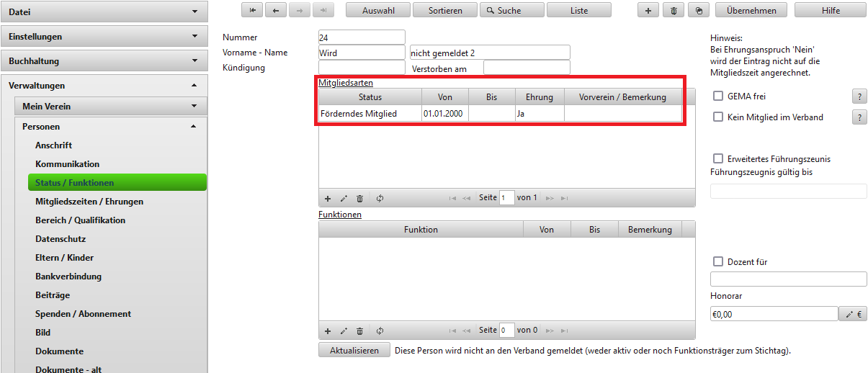Click the Übernehmen button

751,10
